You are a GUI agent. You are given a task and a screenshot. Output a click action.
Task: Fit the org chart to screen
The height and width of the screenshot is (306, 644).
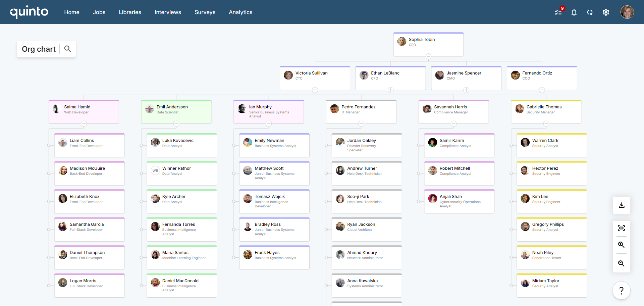[622, 228]
